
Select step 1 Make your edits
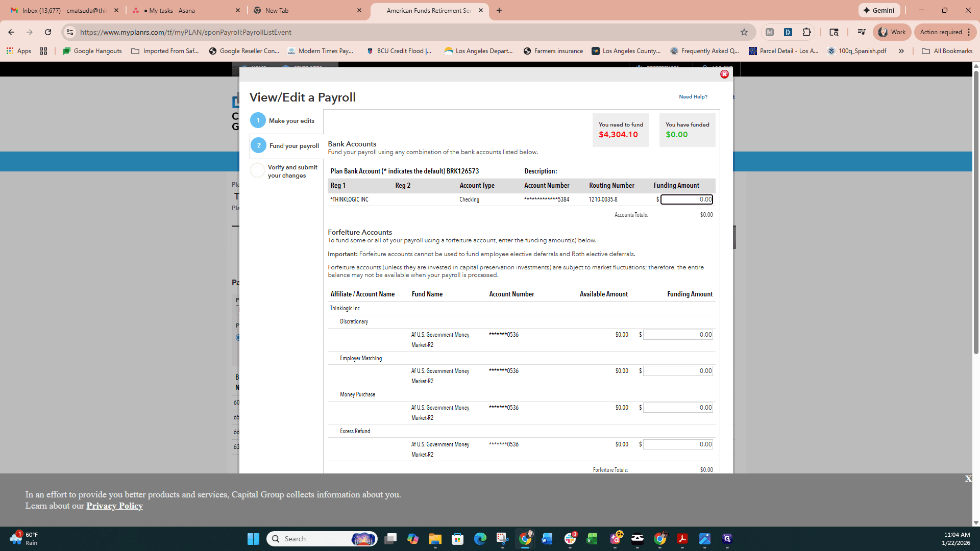[x=282, y=121]
